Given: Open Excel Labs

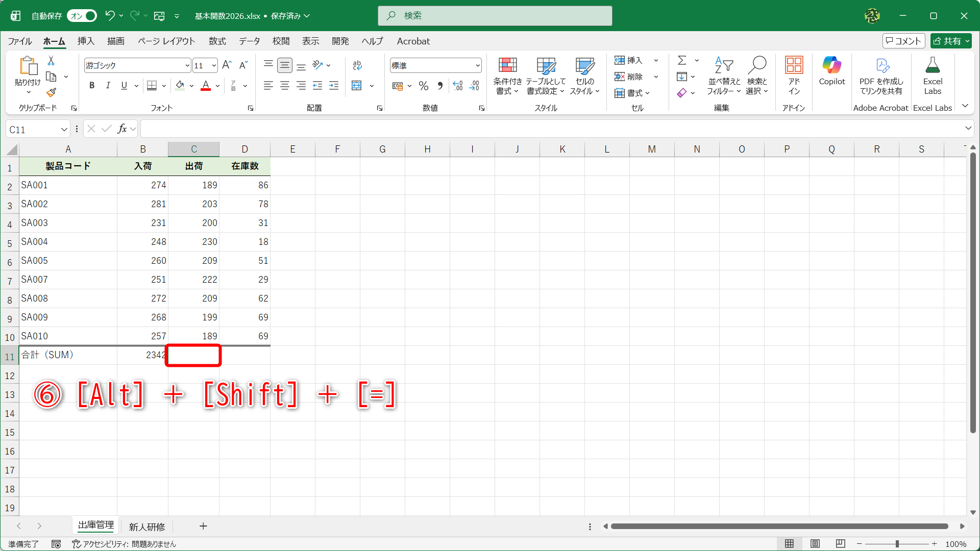Looking at the screenshot, I should click(933, 74).
